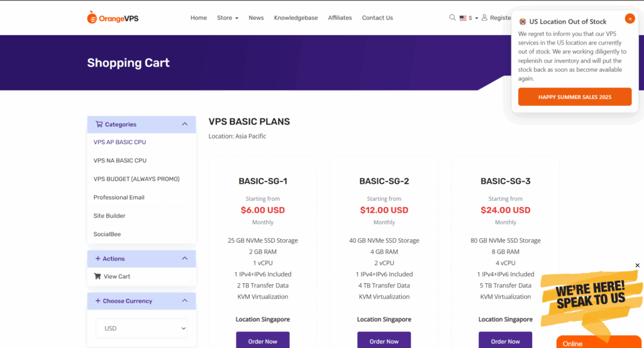Open the USD currency dropdown

coord(142,328)
